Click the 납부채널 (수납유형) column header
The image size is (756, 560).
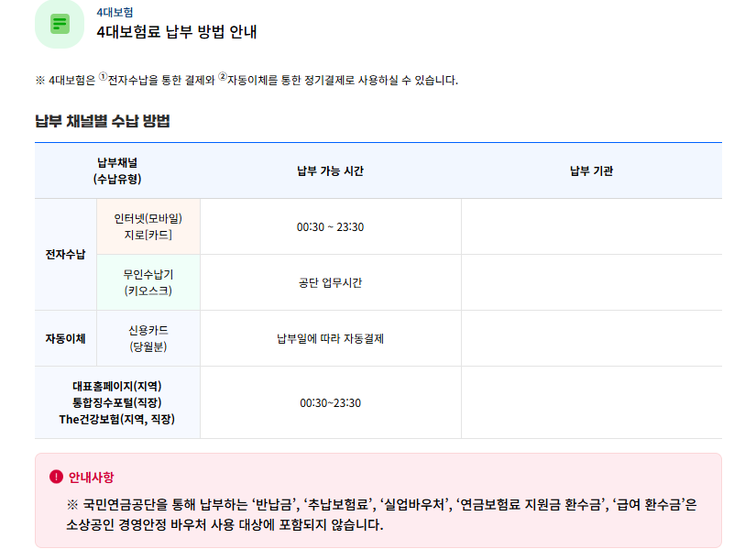coord(117,170)
